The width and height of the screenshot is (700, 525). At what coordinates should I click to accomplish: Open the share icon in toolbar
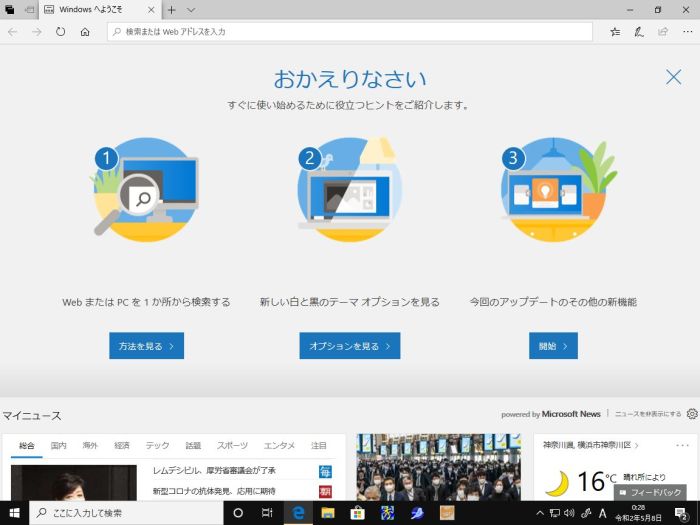click(662, 32)
